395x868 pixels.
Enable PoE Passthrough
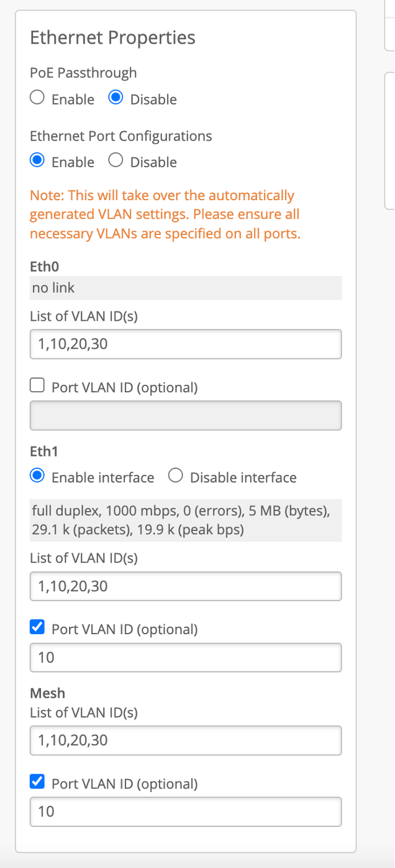point(37,98)
